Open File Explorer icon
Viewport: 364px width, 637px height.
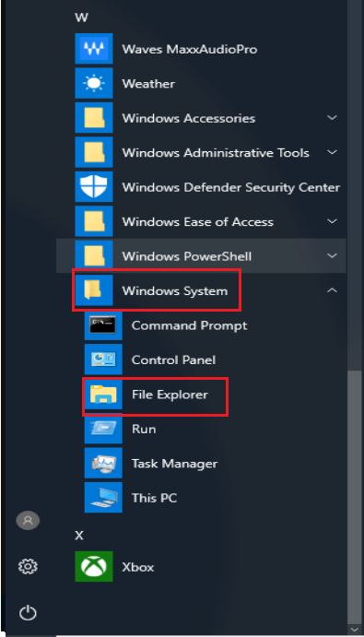[x=103, y=394]
